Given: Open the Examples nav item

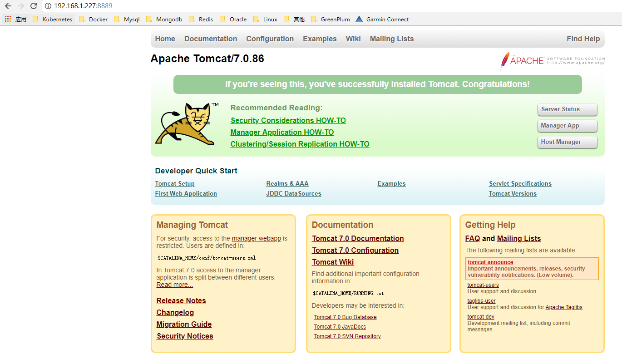Looking at the screenshot, I should point(320,39).
